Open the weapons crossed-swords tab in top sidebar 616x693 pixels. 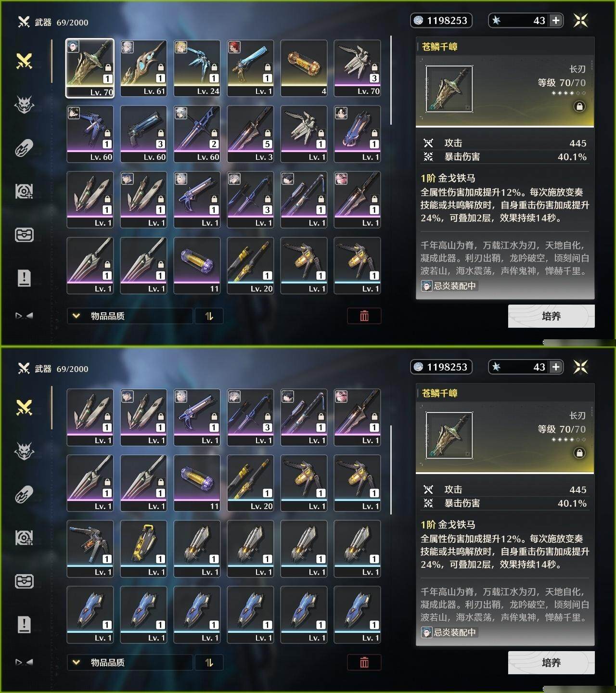24,61
